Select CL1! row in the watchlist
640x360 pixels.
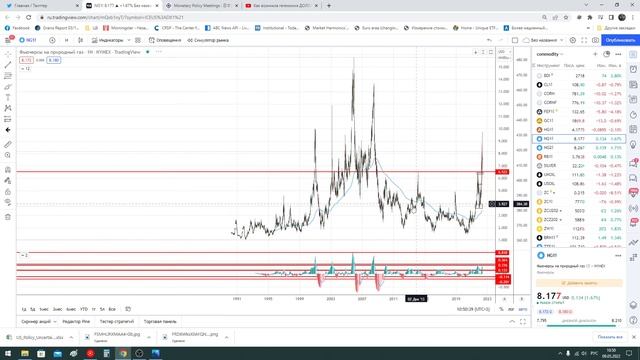point(579,84)
